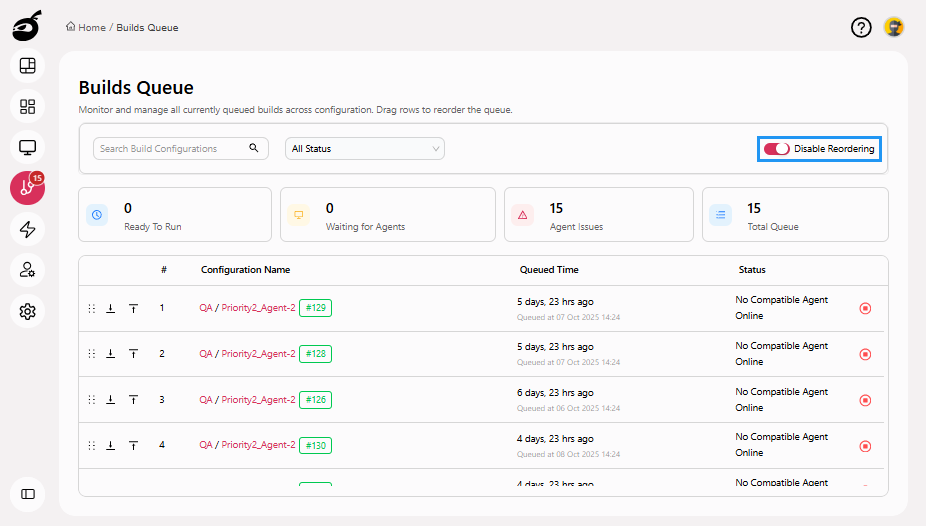
Task: Click 'No Compatible Agent Online' in row 2
Action: tap(781, 354)
